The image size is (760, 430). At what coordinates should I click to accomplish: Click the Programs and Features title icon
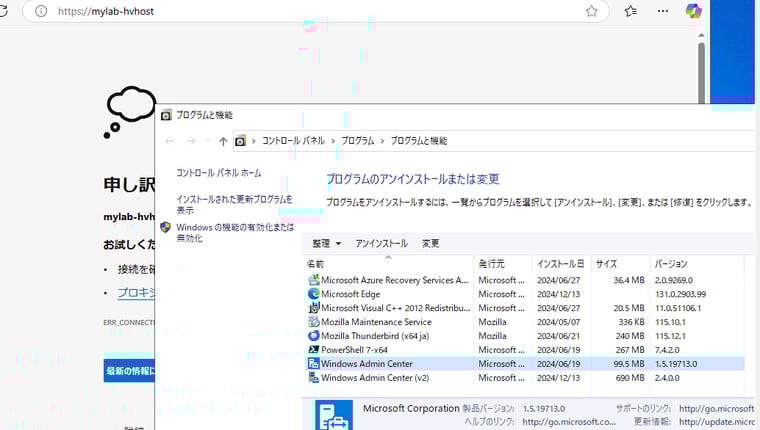click(166, 115)
